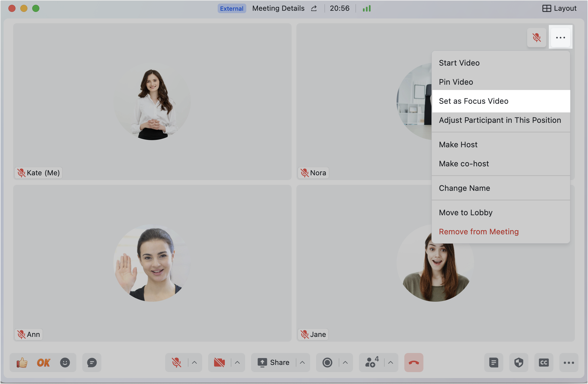This screenshot has width=588, height=384.
Task: Open the Layout switcher
Action: pyautogui.click(x=559, y=8)
